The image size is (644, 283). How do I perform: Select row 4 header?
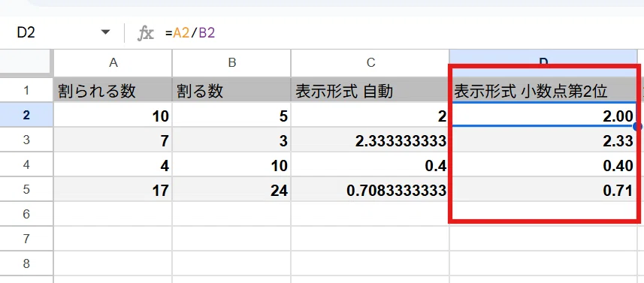pos(27,164)
